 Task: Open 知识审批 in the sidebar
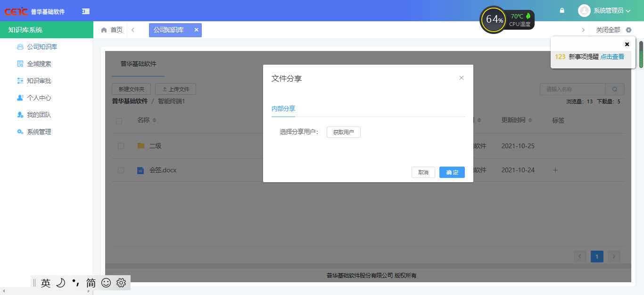click(x=39, y=81)
